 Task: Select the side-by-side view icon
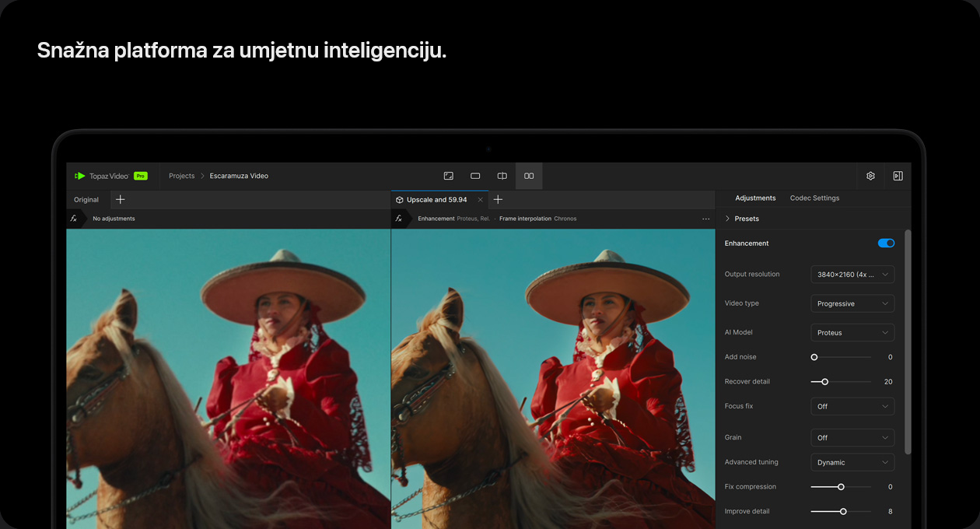pos(529,176)
